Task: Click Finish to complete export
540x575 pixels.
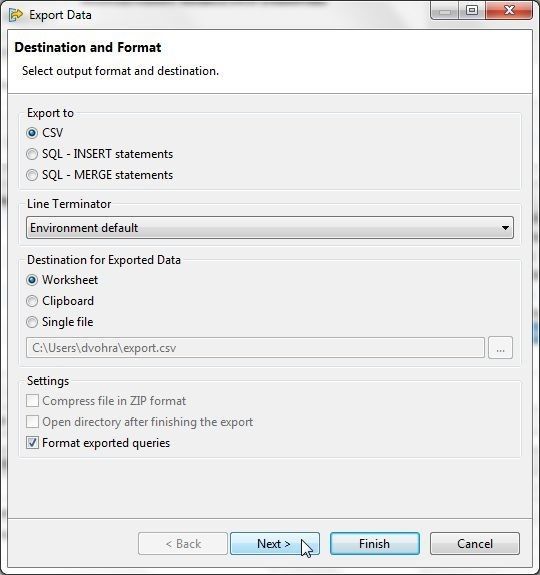Action: point(375,543)
